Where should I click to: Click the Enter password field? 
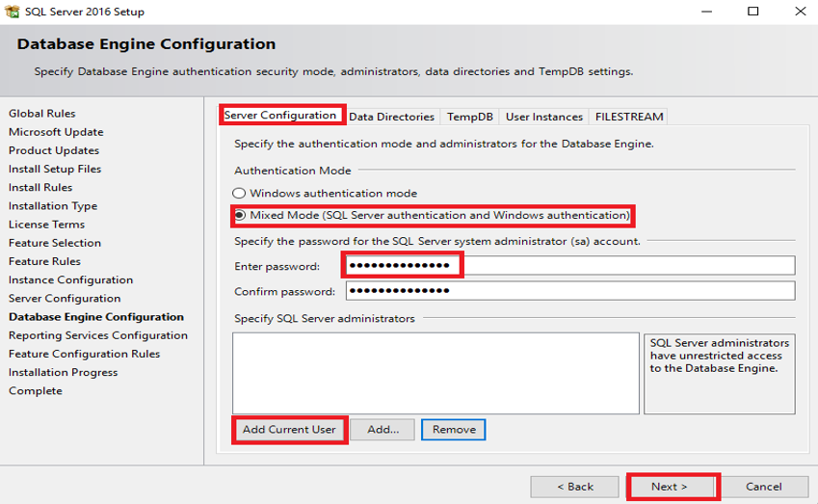[x=570, y=265]
